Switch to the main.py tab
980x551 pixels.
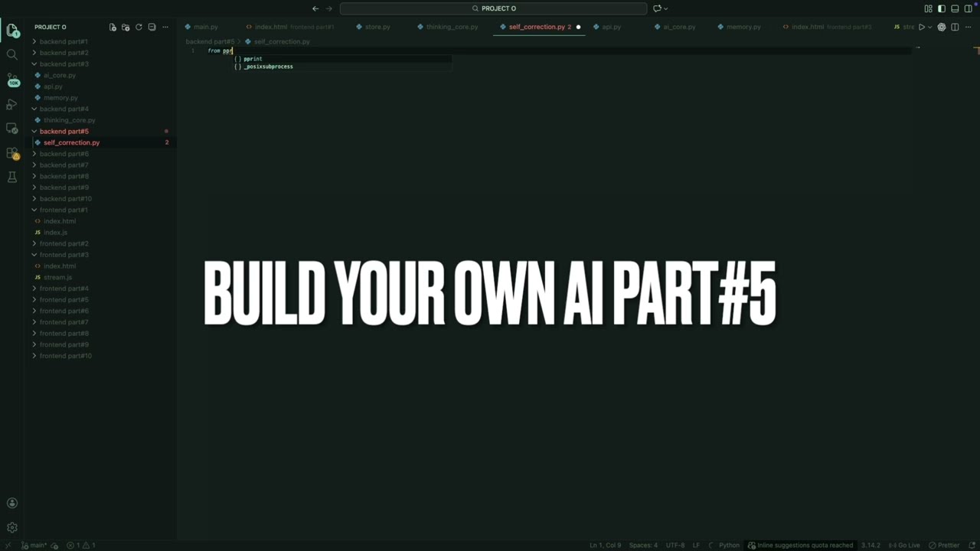(206, 27)
